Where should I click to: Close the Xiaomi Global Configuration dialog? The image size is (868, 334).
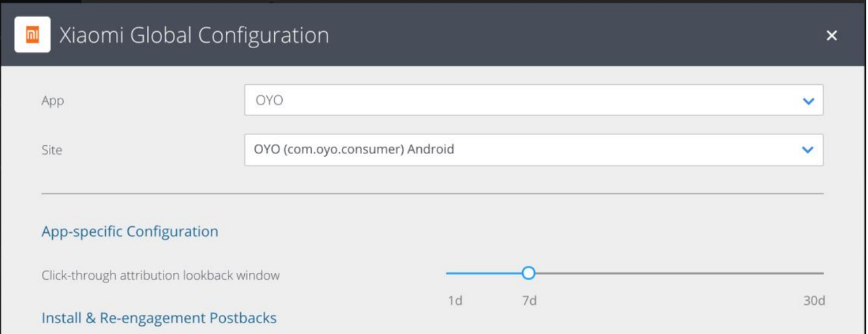click(831, 35)
